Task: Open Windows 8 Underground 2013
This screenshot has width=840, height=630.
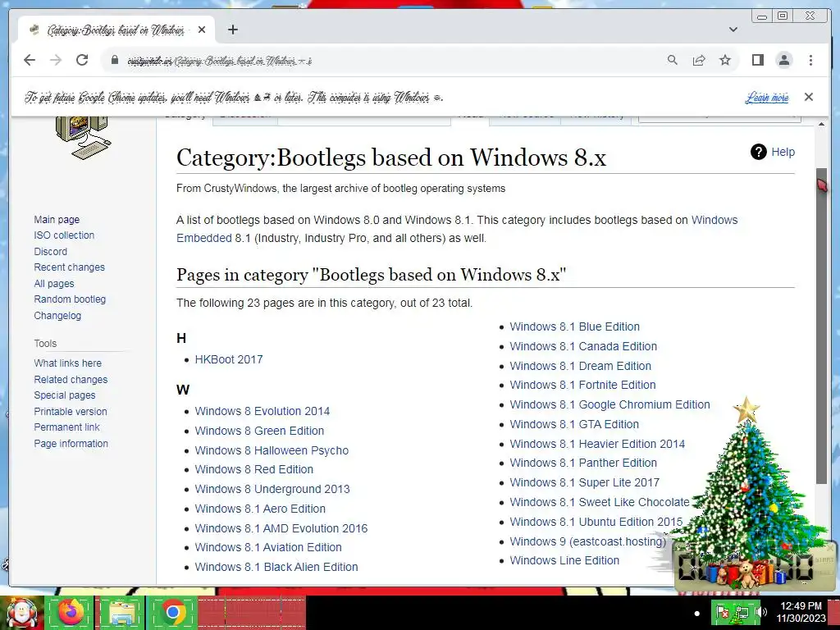Action: (x=272, y=489)
